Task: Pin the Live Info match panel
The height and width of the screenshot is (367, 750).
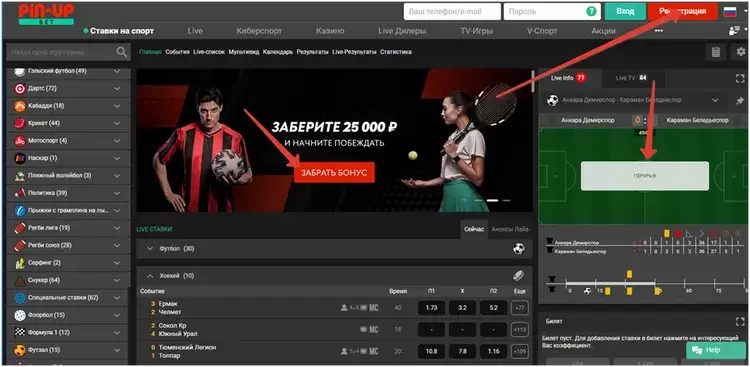Action: point(739,100)
